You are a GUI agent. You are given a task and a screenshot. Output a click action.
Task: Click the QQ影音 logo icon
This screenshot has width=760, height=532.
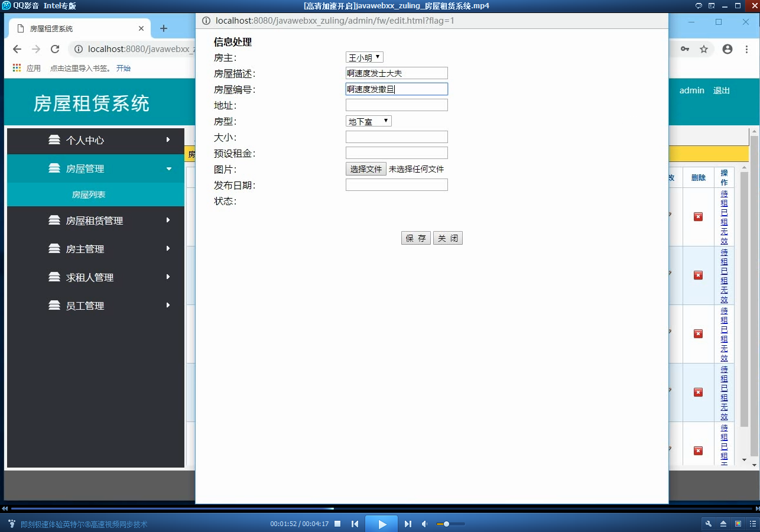point(7,6)
